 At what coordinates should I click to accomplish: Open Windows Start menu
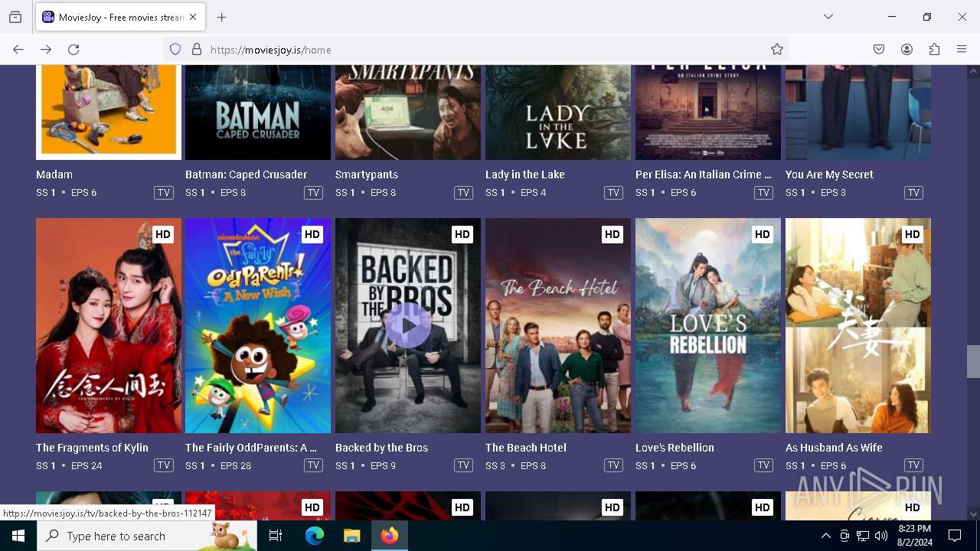18,536
